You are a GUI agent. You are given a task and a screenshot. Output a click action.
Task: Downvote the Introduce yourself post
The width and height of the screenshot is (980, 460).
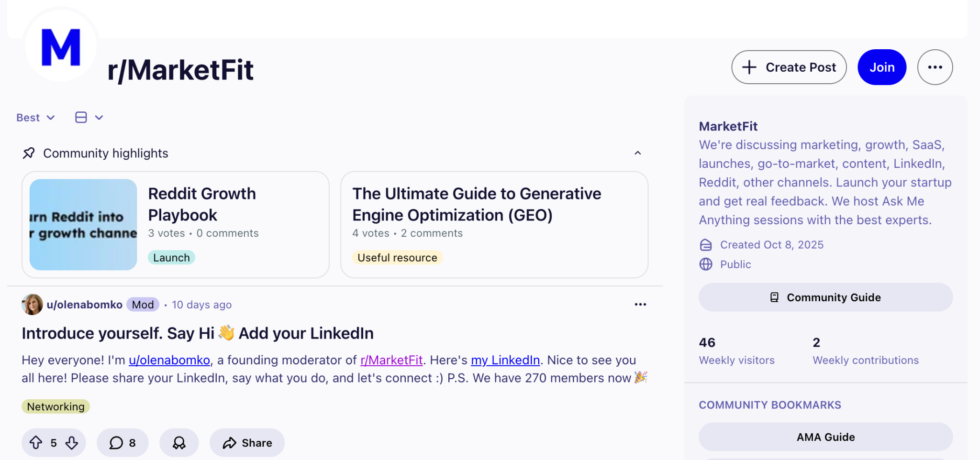(72, 443)
